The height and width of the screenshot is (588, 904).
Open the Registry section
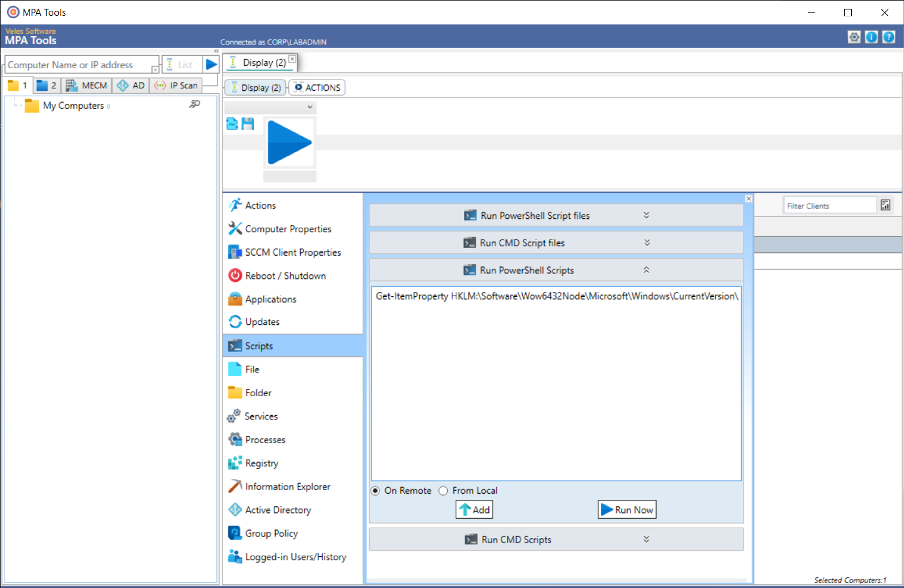[293, 463]
